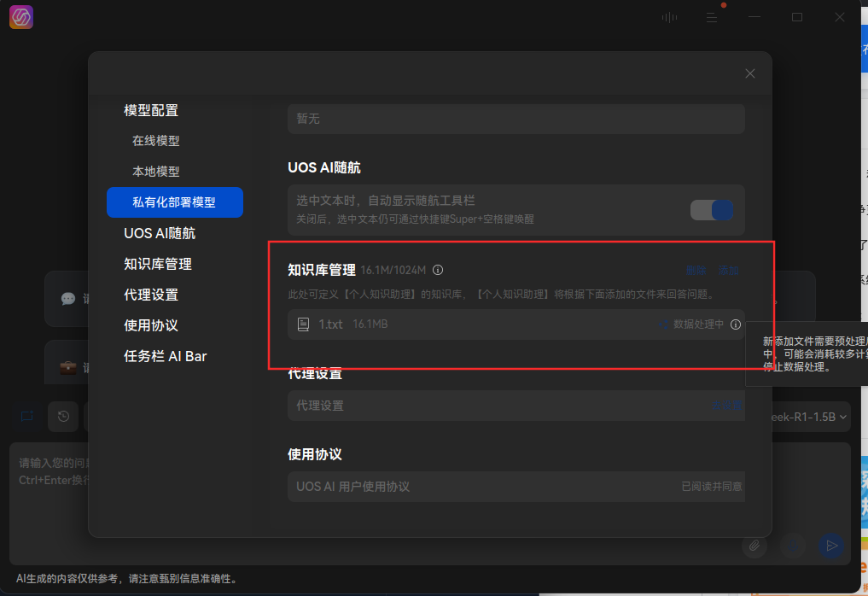This screenshot has height=596, width=868.
Task: Close the settings dialog with the X
Action: pyautogui.click(x=750, y=73)
